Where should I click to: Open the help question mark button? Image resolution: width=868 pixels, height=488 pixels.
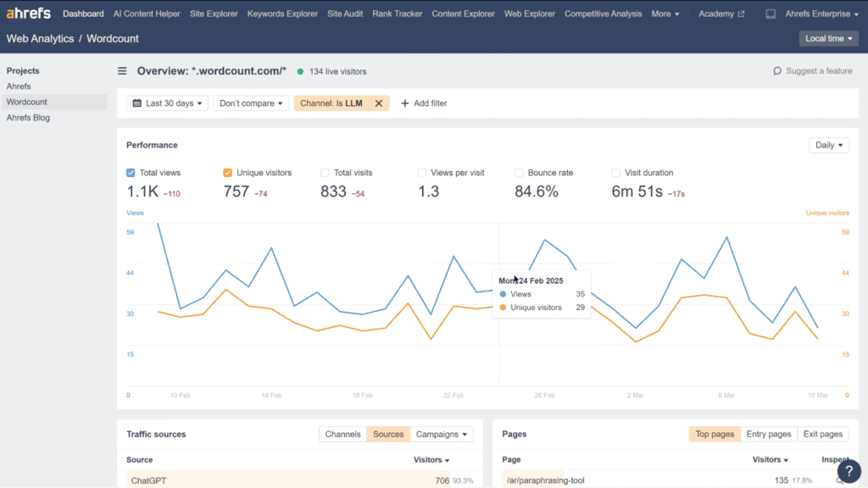point(849,471)
